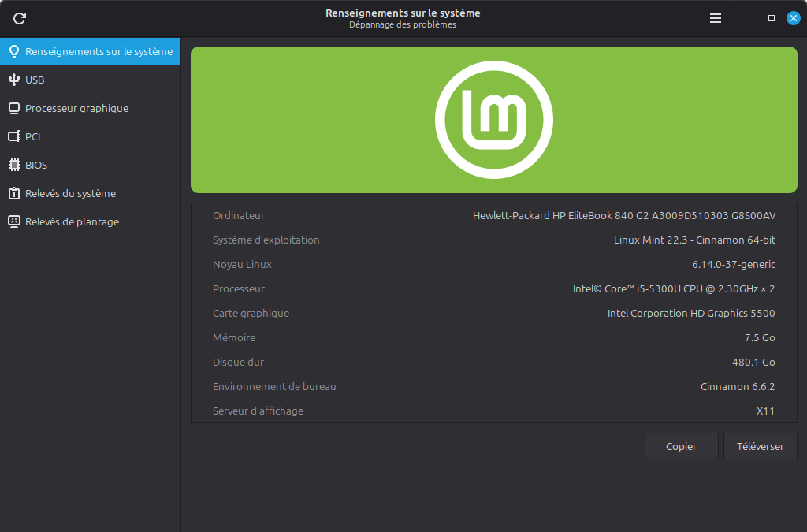Click the Linux Mint logo banner

click(493, 119)
